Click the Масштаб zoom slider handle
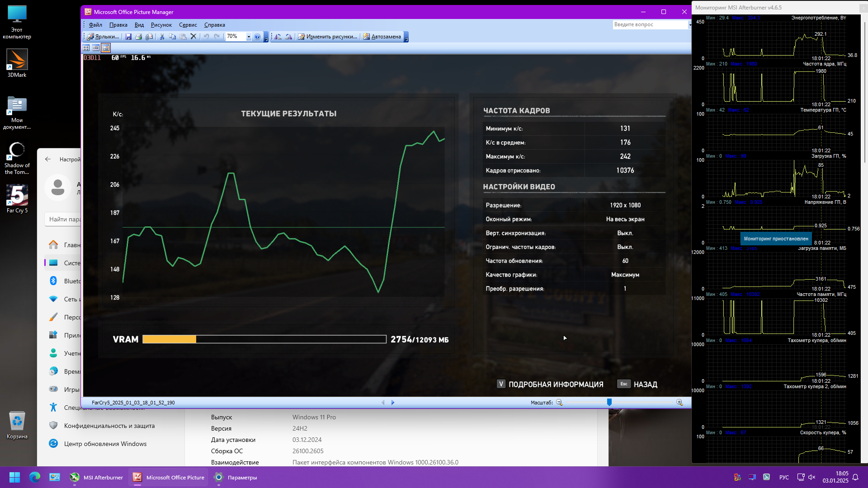 click(x=609, y=402)
